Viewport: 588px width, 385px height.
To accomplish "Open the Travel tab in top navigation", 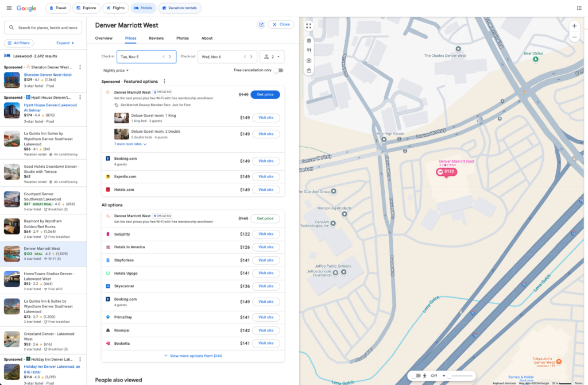I will click(58, 8).
